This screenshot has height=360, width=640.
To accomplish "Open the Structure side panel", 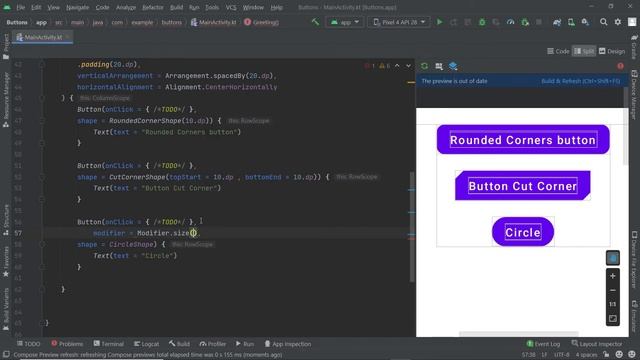I will pos(6,220).
